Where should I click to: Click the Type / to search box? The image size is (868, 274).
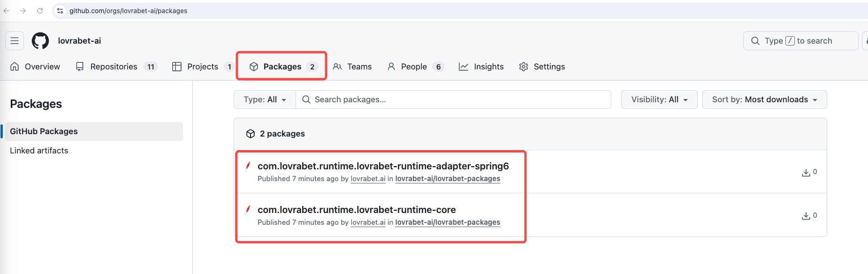pos(800,41)
